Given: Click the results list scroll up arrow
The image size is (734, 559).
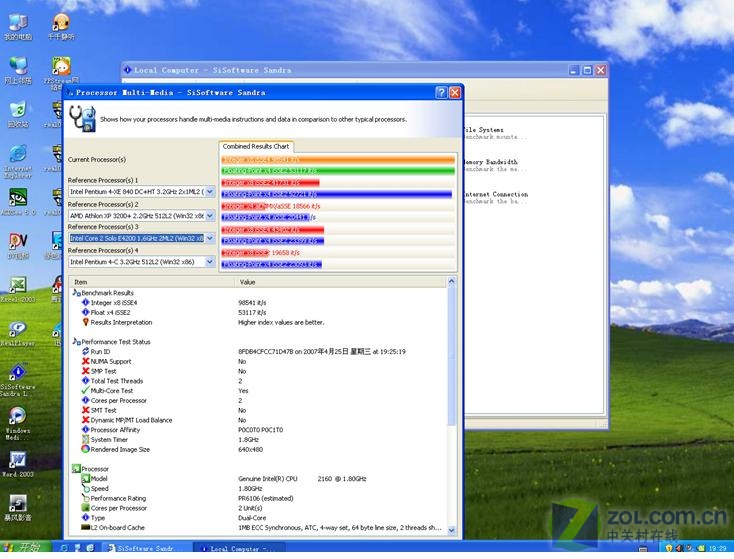Looking at the screenshot, I should click(451, 281).
